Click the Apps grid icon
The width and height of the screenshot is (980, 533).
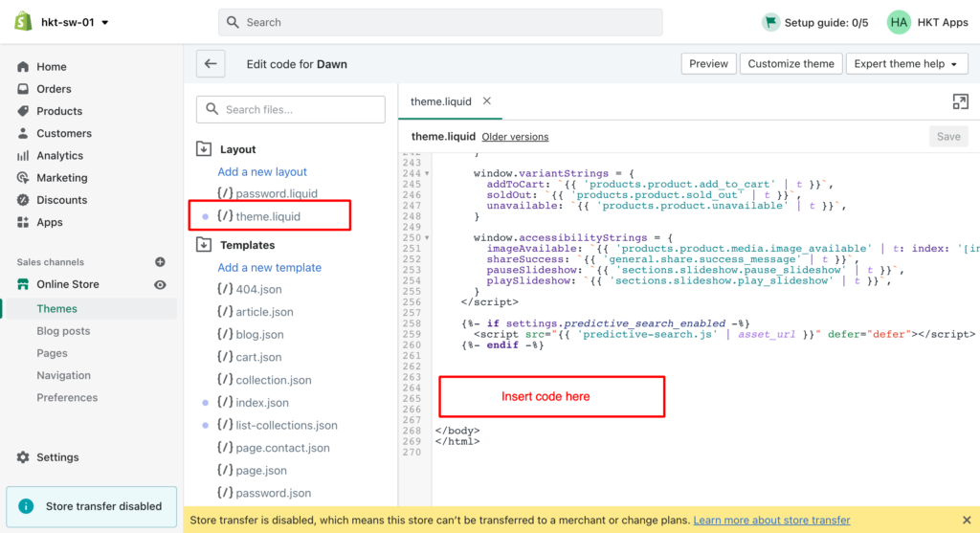coord(23,222)
